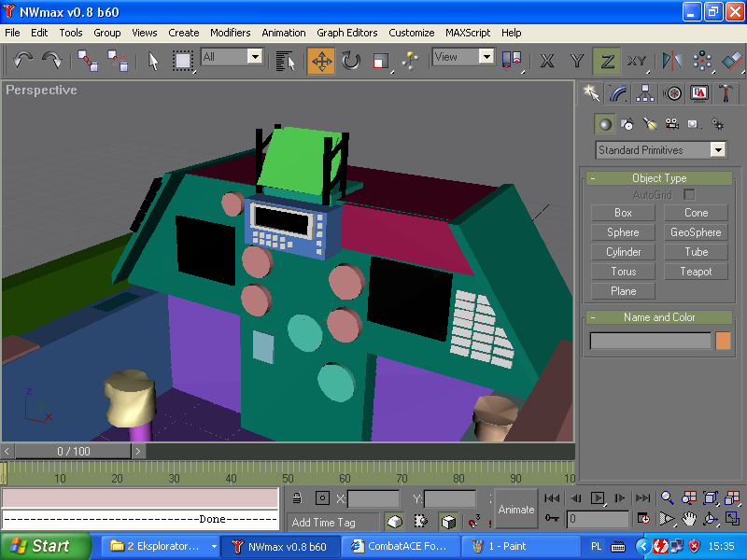Click the Undo arrow in toolbar

tap(23, 62)
